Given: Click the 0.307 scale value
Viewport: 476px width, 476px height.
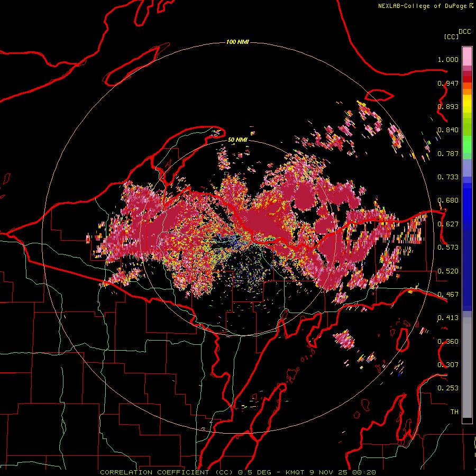Looking at the screenshot, I should tap(448, 364).
